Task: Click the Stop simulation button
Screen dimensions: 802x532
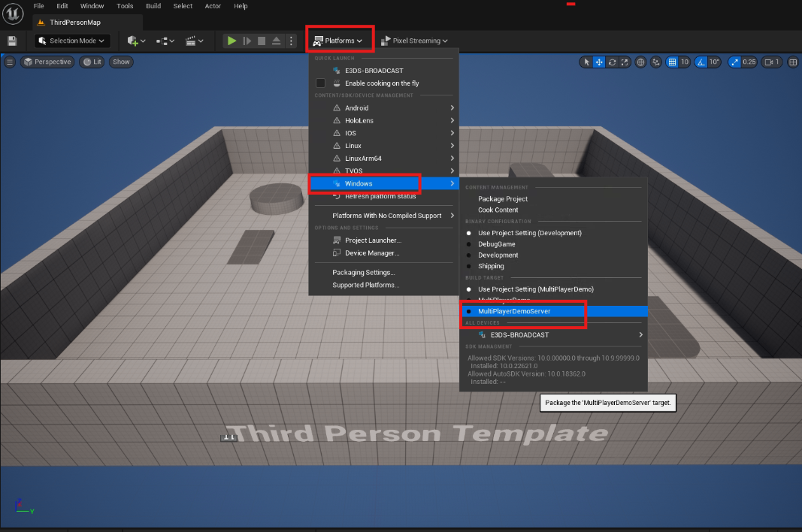Action: point(262,41)
